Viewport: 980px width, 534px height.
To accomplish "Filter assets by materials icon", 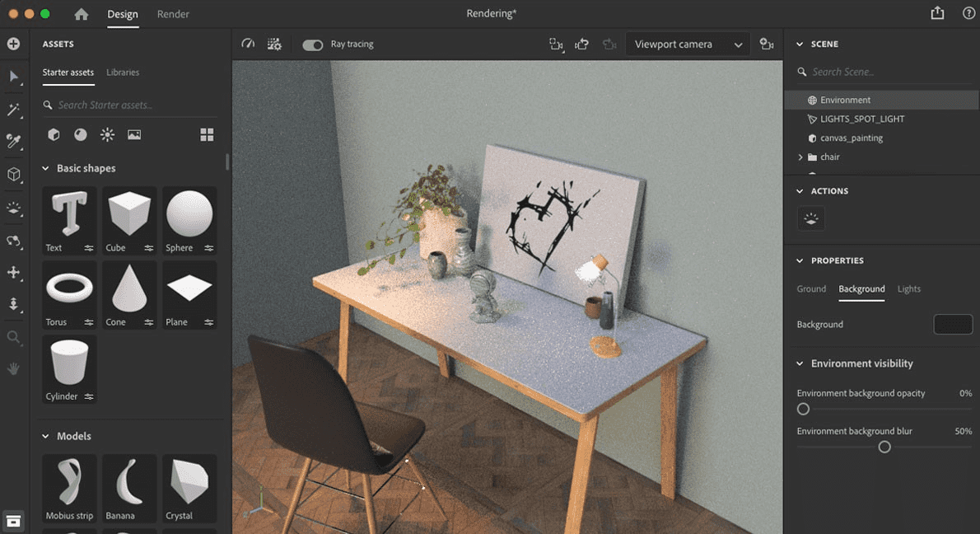I will coord(81,134).
